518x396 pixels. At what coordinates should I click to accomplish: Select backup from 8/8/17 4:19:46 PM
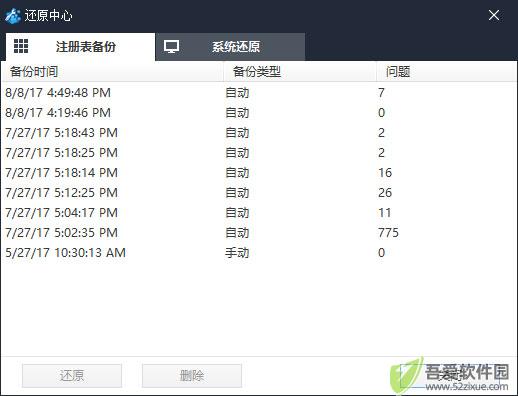click(x=259, y=113)
